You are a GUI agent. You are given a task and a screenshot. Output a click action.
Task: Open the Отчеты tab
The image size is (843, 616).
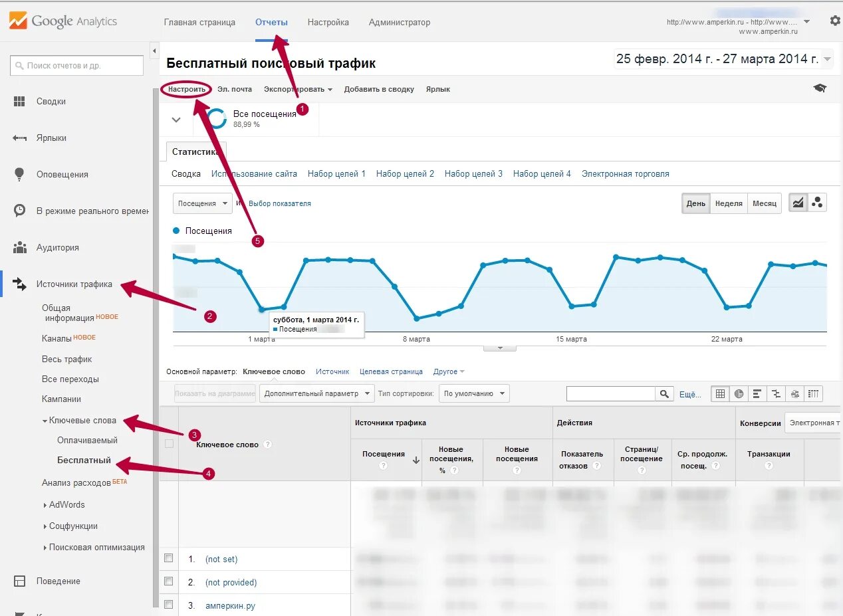tap(271, 22)
